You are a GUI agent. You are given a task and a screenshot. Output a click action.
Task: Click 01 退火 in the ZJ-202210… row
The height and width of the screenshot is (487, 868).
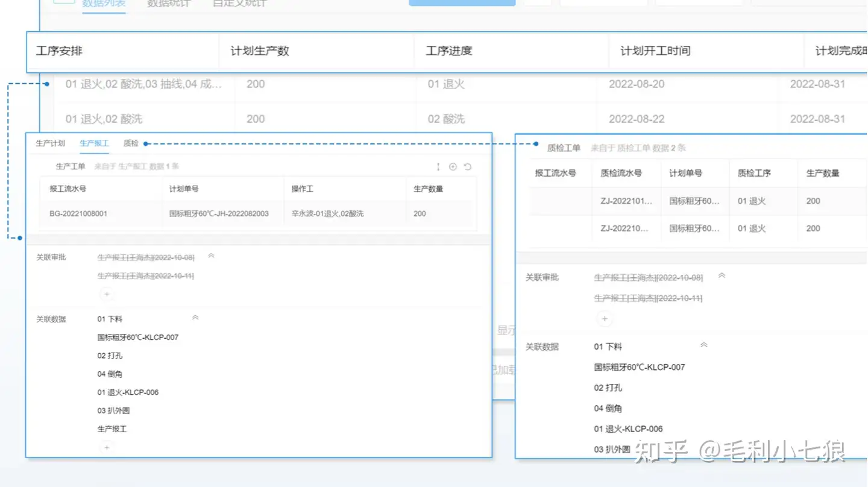tap(752, 228)
